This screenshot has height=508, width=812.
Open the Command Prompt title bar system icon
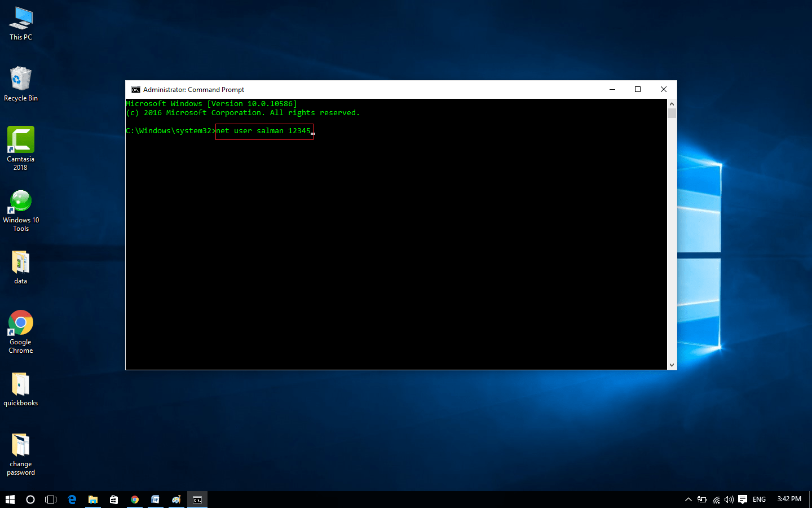pos(135,90)
